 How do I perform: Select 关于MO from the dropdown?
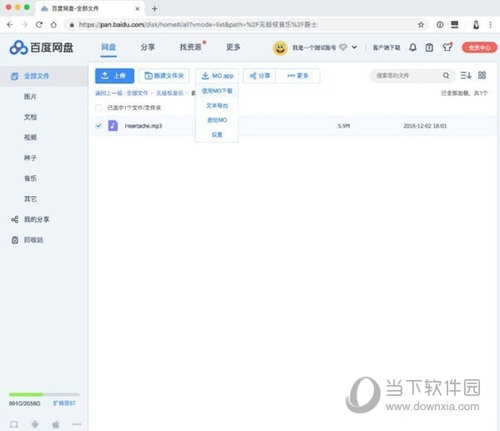217,120
